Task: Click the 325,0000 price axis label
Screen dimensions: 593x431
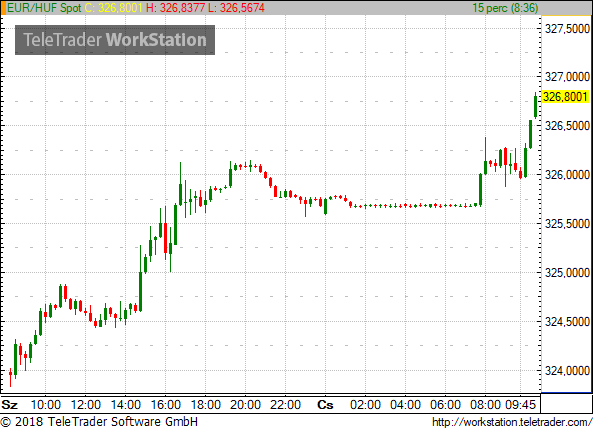Action: coord(567,273)
